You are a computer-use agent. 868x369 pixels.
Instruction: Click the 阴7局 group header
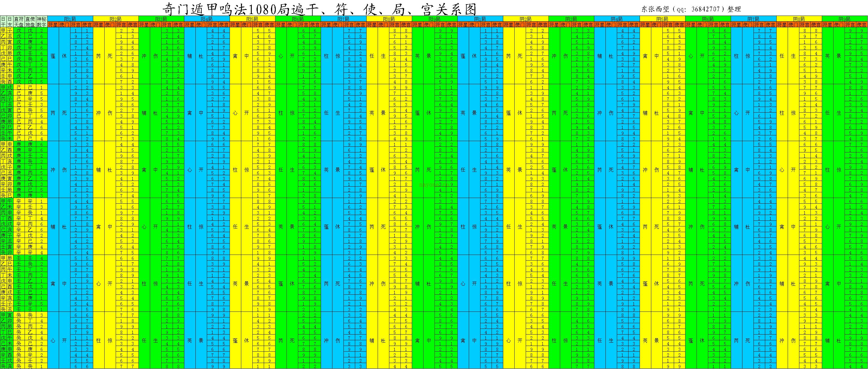coord(753,19)
